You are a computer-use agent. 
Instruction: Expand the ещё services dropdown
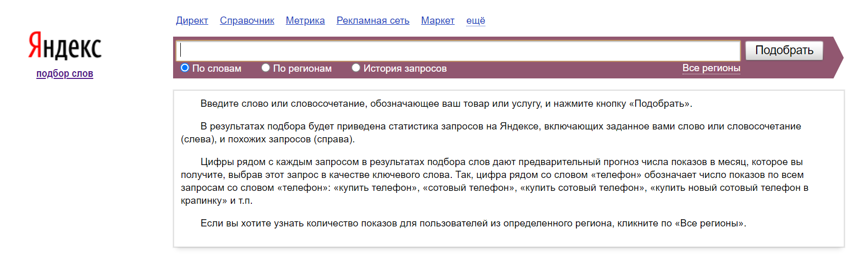475,21
